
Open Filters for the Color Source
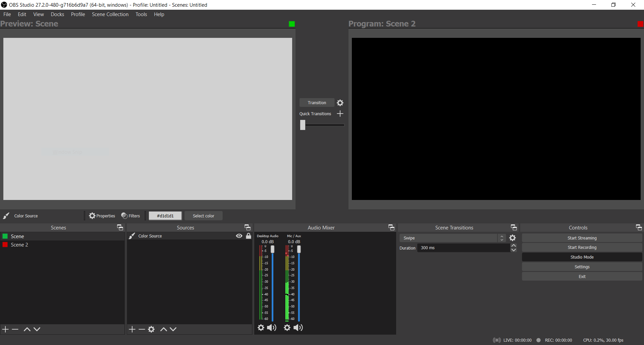(x=130, y=216)
